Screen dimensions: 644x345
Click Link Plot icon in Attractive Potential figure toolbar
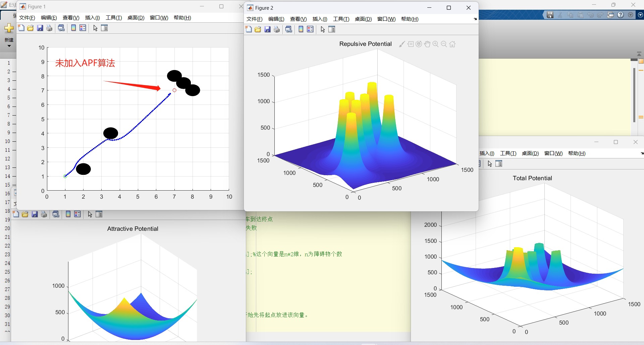click(x=56, y=214)
